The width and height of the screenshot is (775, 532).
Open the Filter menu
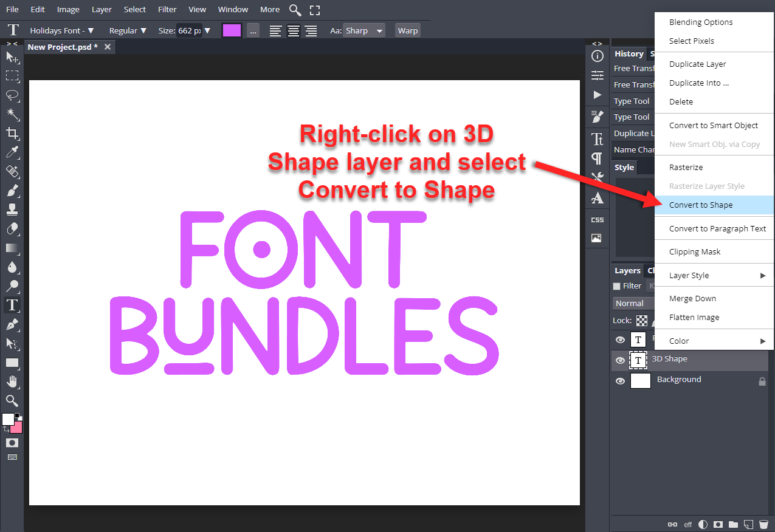(x=167, y=9)
